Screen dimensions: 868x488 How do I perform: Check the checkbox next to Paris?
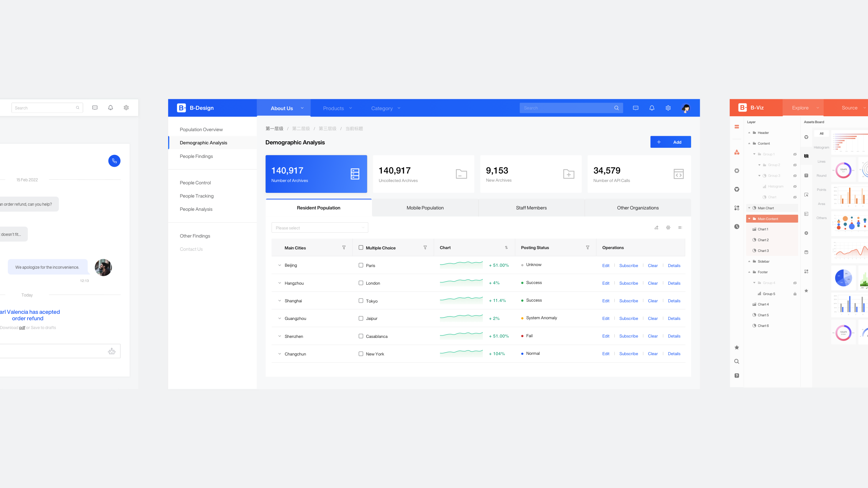point(361,265)
